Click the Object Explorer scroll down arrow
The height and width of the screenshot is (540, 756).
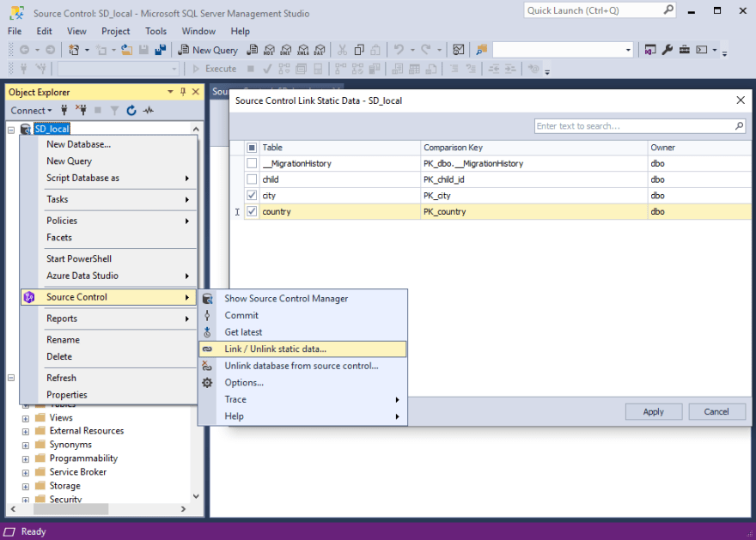196,496
